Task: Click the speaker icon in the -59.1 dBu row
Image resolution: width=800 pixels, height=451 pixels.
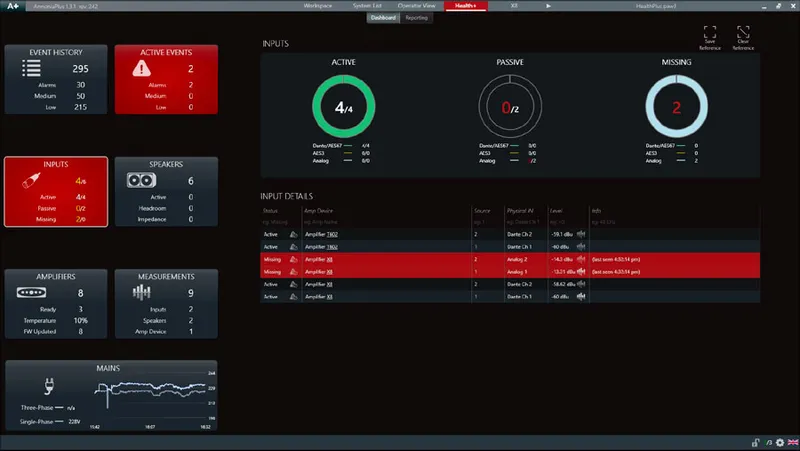Action: [293, 234]
